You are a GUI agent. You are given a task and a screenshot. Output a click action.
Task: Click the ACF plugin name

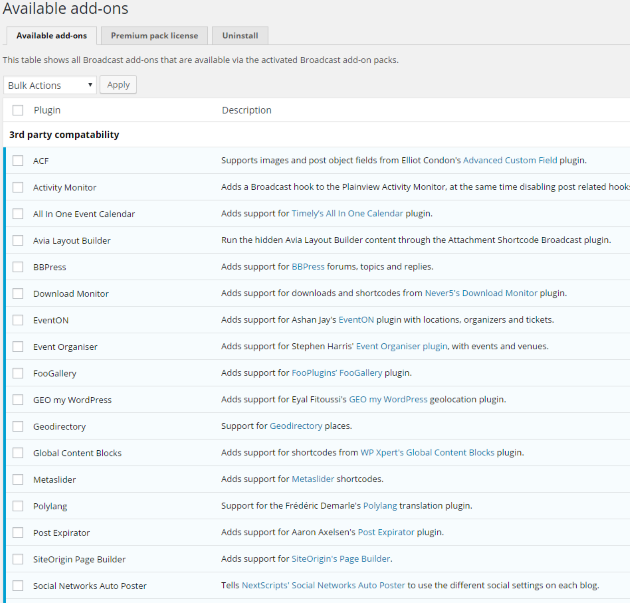(41, 161)
